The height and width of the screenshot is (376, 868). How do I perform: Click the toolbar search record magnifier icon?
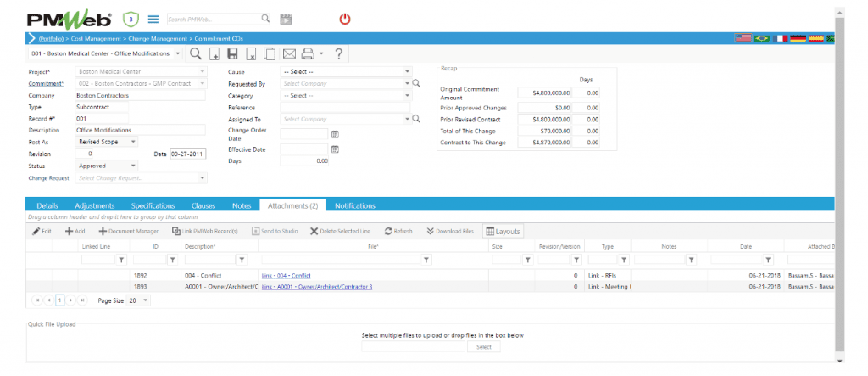tap(196, 53)
